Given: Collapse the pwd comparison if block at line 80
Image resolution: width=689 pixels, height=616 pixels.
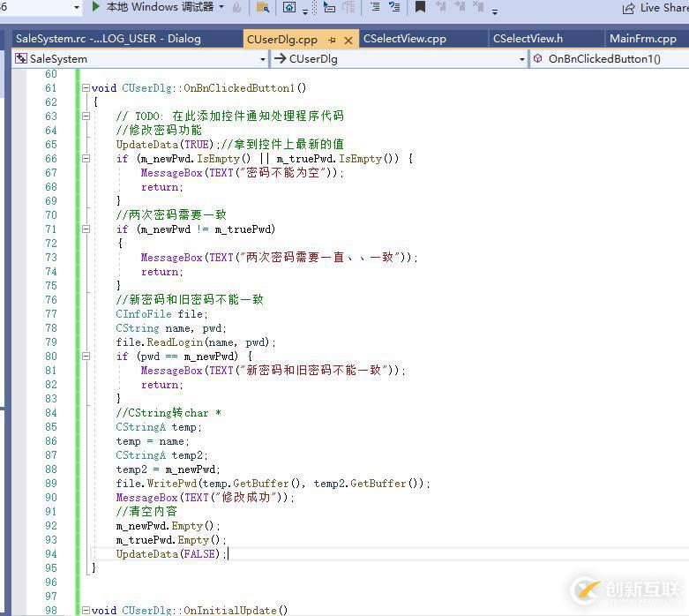Looking at the screenshot, I should pyautogui.click(x=86, y=357).
